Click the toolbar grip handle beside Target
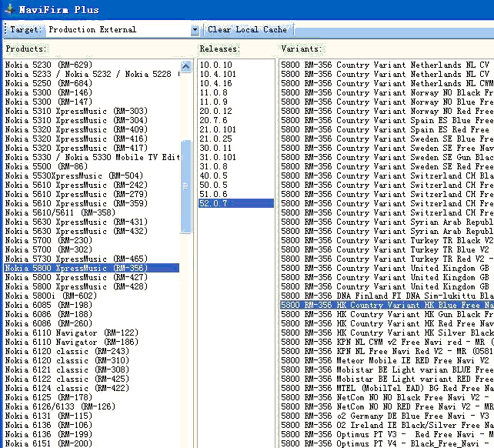The image size is (494, 448). [5, 30]
